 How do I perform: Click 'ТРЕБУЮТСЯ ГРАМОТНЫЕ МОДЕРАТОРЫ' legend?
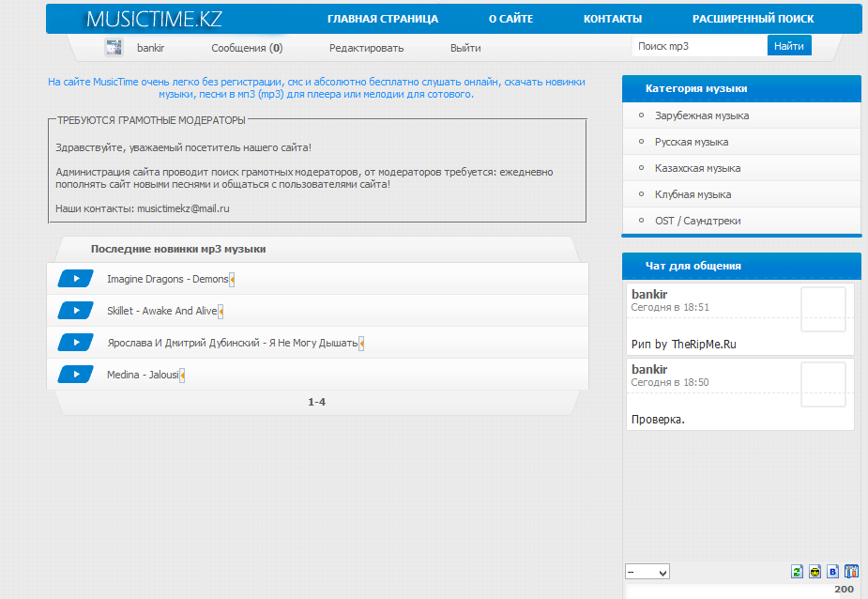pyautogui.click(x=151, y=120)
